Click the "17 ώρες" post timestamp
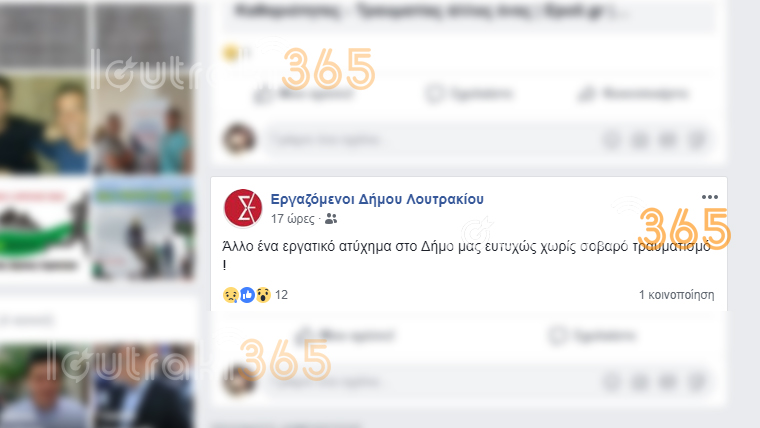The image size is (760, 428). (x=292, y=219)
